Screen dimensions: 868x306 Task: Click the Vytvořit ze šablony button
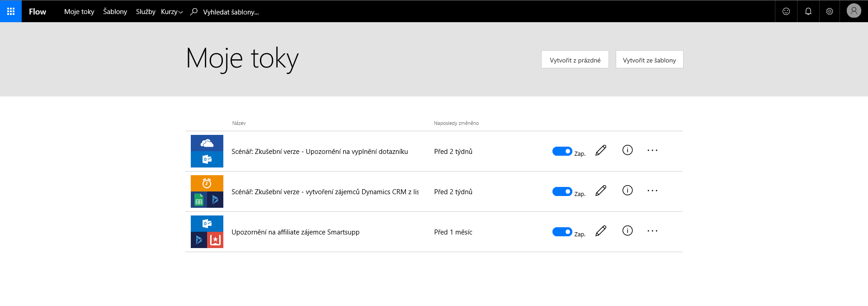pyautogui.click(x=649, y=59)
